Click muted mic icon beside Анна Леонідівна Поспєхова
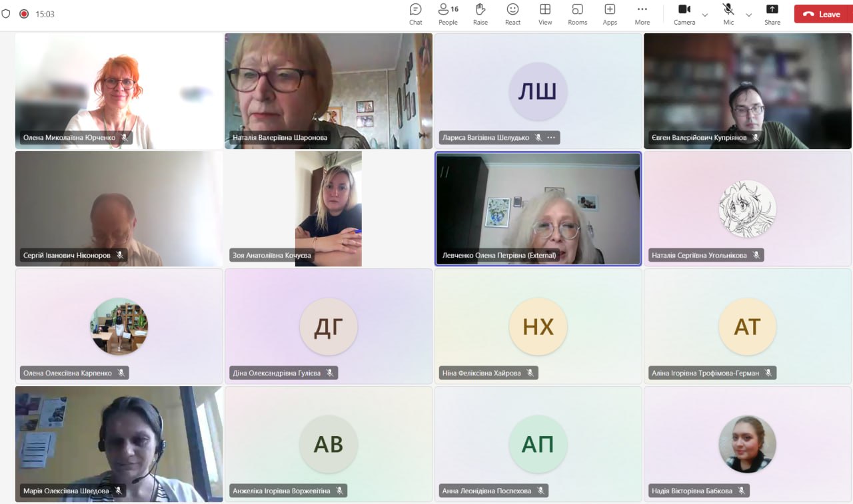Viewport: 853px width, 504px height. (540, 491)
